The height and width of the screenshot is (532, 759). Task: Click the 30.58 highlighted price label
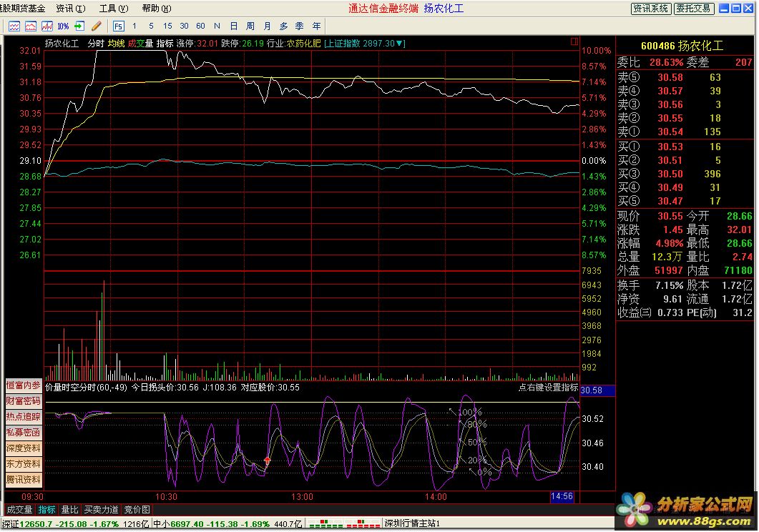[597, 390]
